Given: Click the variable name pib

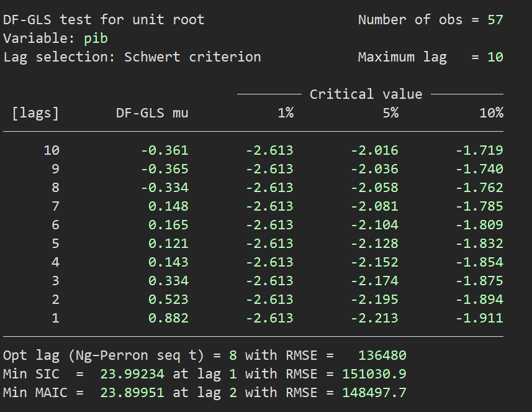Looking at the screenshot, I should (x=96, y=39).
